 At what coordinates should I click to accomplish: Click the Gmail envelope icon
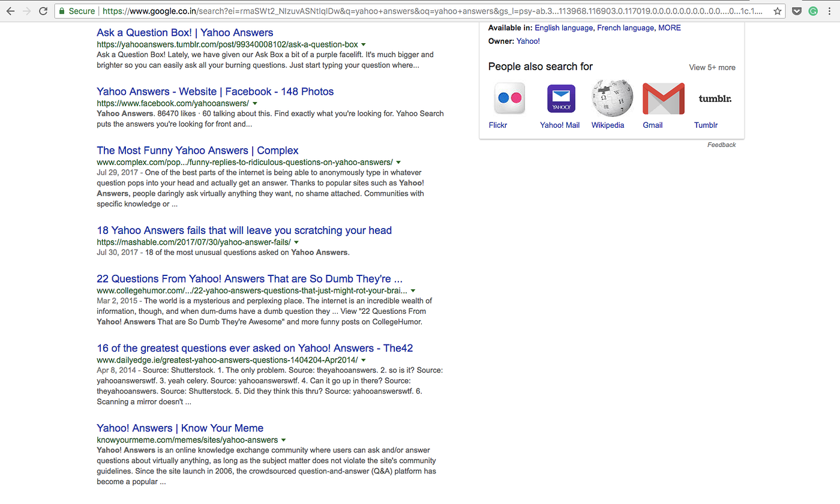664,98
